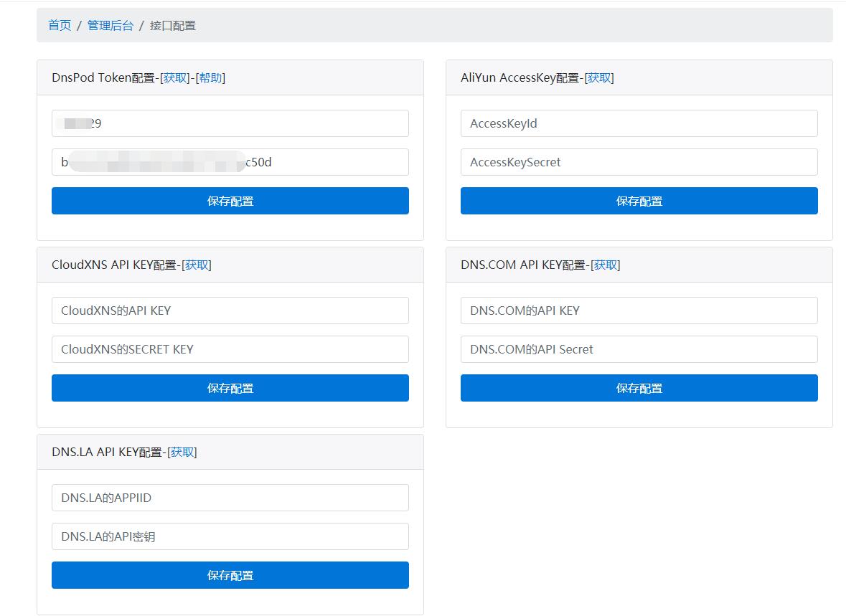Select the CloudXNS的API KEY field
Viewport: 846px width, 616px height.
click(x=230, y=310)
